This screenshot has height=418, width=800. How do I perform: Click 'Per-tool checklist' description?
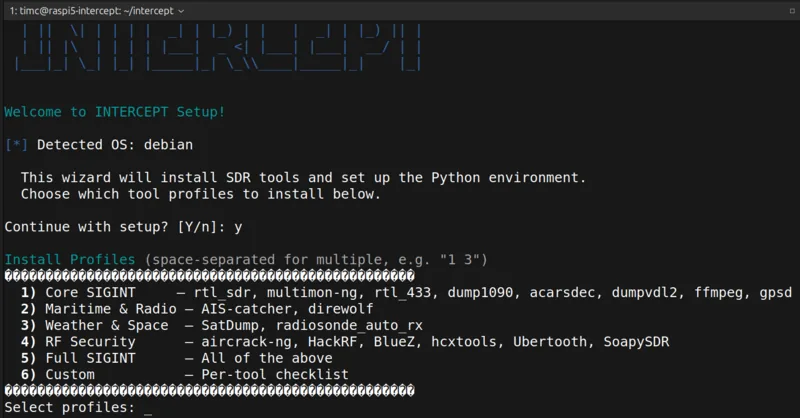pos(275,374)
